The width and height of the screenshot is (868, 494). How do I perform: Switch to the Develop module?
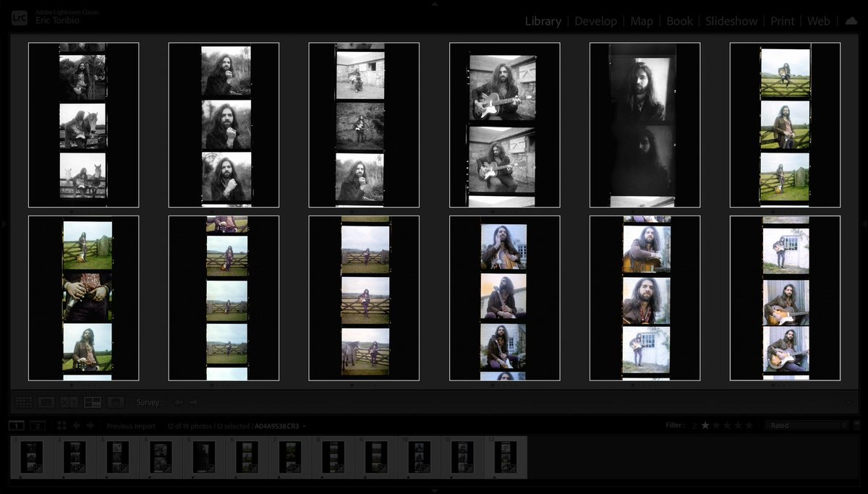[x=596, y=21]
